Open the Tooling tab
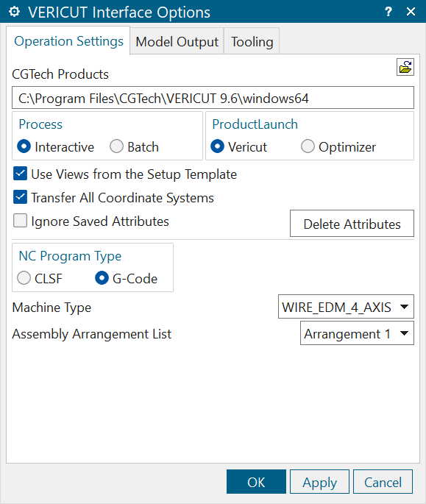The width and height of the screenshot is (426, 504). click(252, 41)
